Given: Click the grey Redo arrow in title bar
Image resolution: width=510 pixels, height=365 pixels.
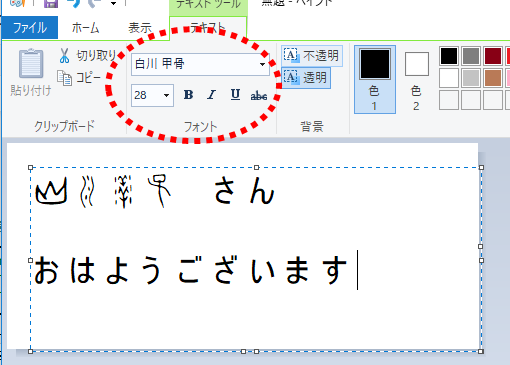Looking at the screenshot, I should 94,3.
